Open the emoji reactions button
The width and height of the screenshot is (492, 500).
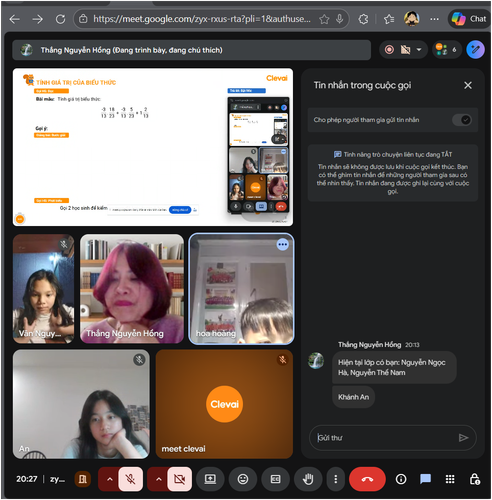point(243,479)
